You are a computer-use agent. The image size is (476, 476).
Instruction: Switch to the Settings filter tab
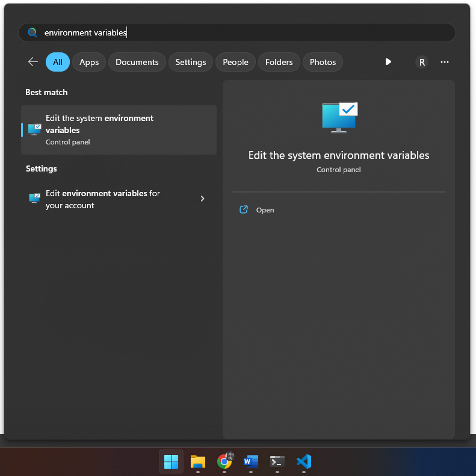pyautogui.click(x=191, y=62)
